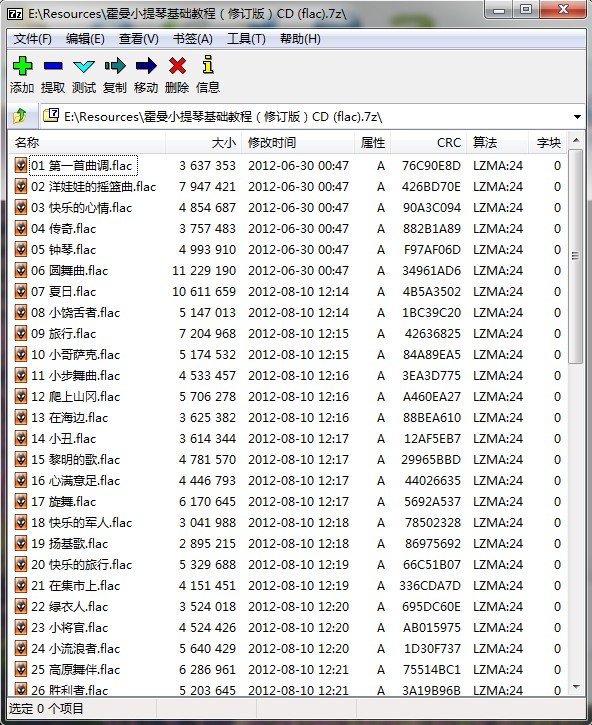Image resolution: width=592 pixels, height=725 pixels.
Task: Expand the address bar path dropdown
Action: 577,117
